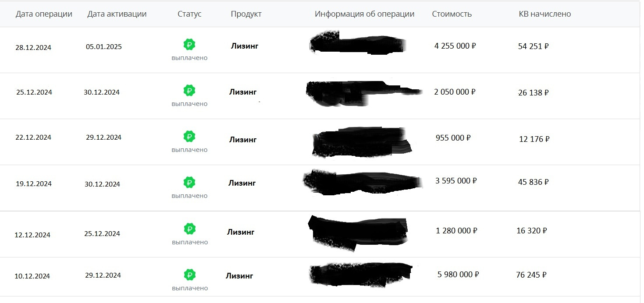Click the green ruble icon for 25.12.2024 operation
The height and width of the screenshot is (303, 644).
[189, 91]
